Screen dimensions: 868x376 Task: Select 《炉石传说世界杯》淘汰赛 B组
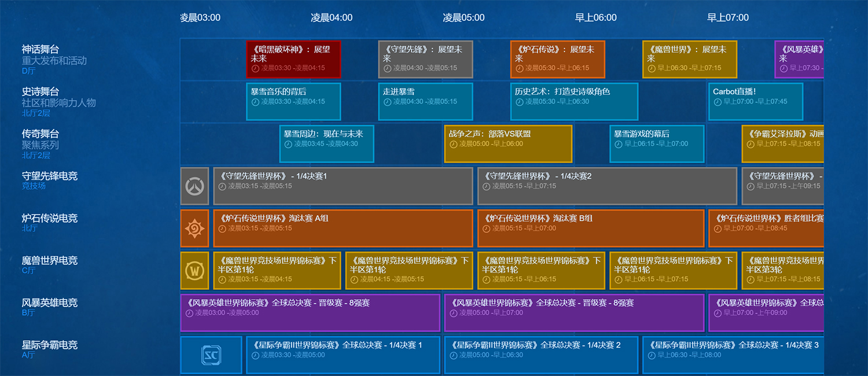(x=591, y=228)
